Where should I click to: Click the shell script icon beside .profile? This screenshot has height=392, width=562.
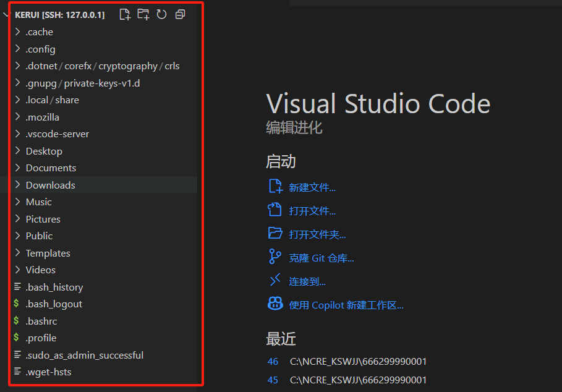[16, 337]
